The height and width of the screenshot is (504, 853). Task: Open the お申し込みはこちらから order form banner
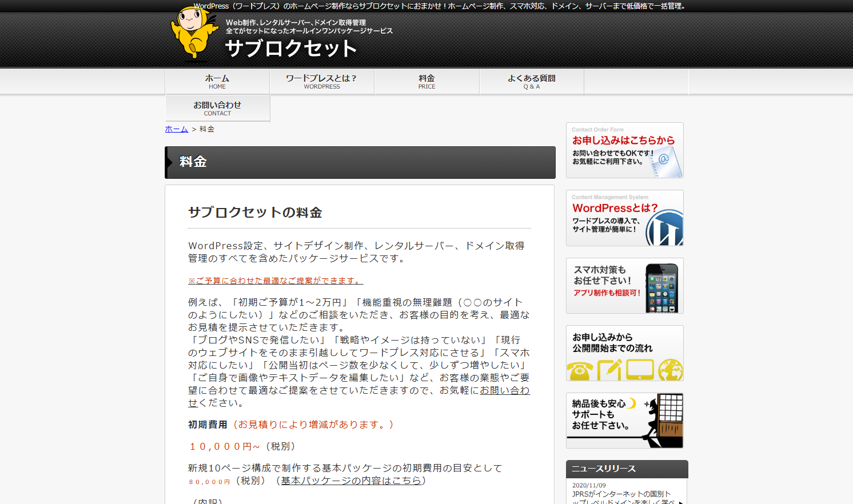point(625,150)
